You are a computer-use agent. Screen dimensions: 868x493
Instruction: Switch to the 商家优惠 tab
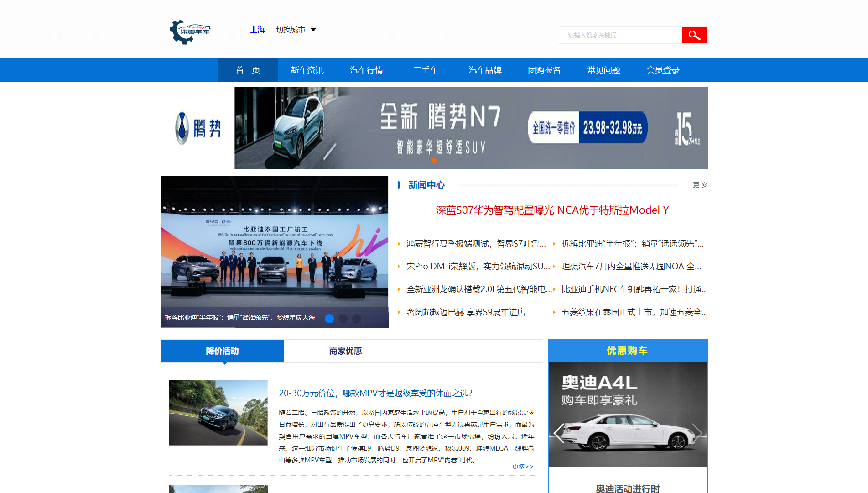(x=345, y=351)
